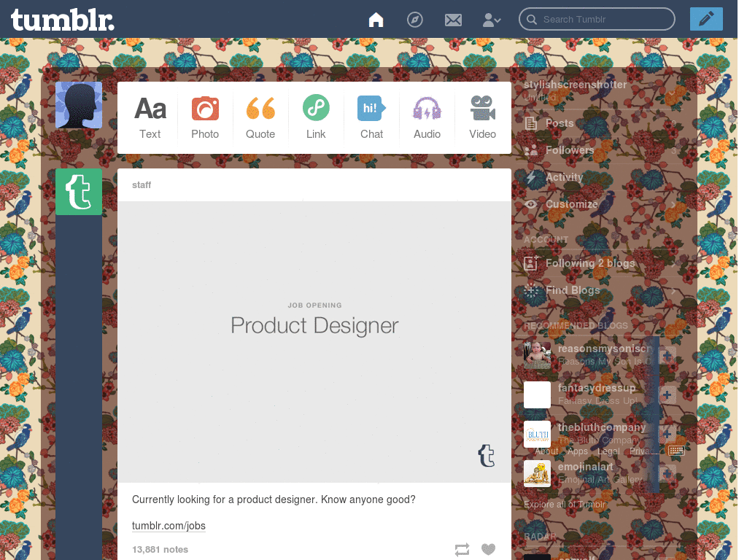Image resolution: width=747 pixels, height=560 pixels.
Task: Create a new Audio post
Action: coord(427,117)
